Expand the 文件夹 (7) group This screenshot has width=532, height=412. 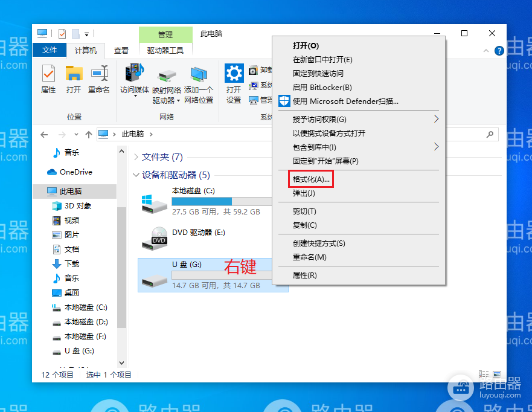(x=136, y=157)
